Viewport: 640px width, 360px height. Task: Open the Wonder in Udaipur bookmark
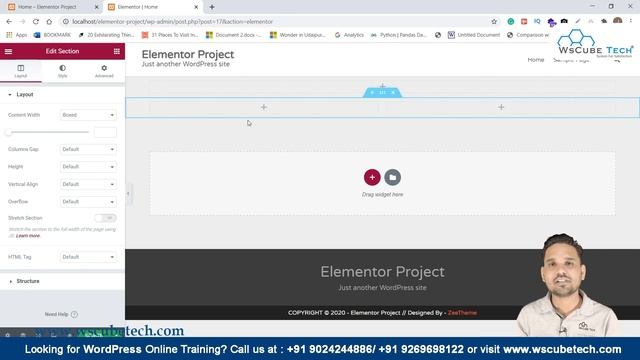coord(298,35)
